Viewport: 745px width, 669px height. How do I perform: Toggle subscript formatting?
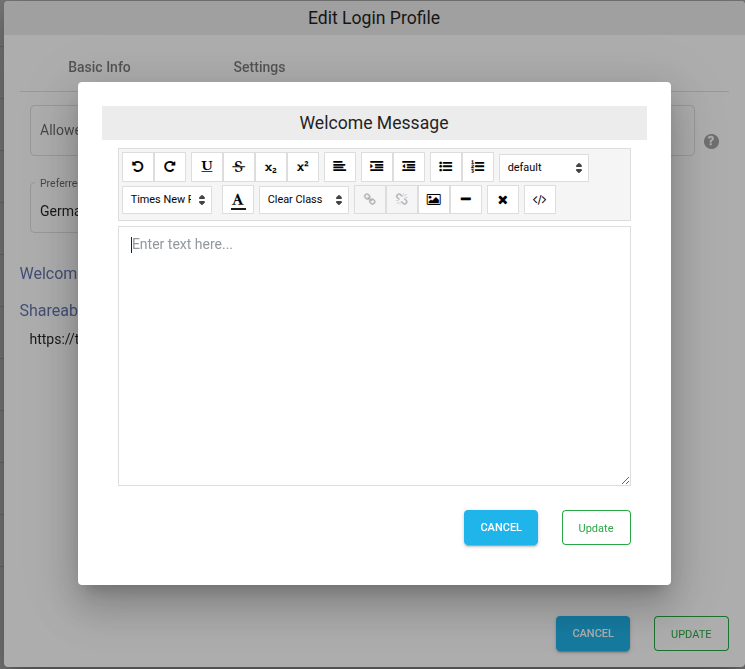pos(271,167)
